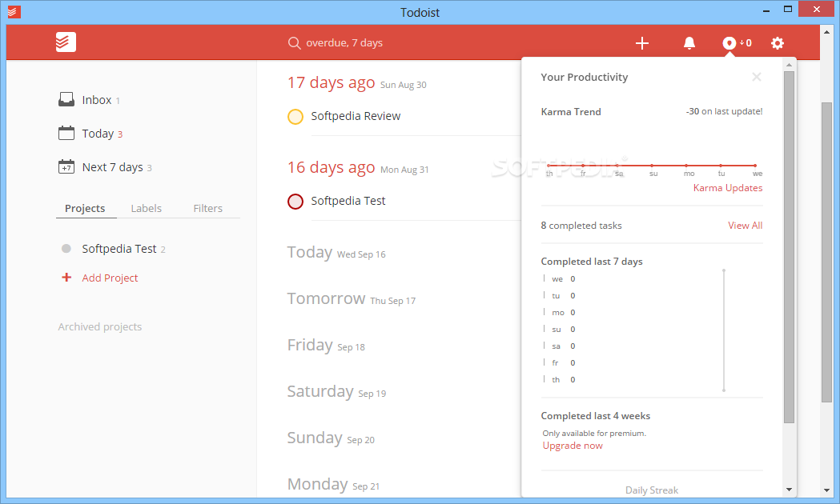Viewport: 840px width, 504px height.
Task: Click the 8 completed tasks text
Action: point(581,226)
